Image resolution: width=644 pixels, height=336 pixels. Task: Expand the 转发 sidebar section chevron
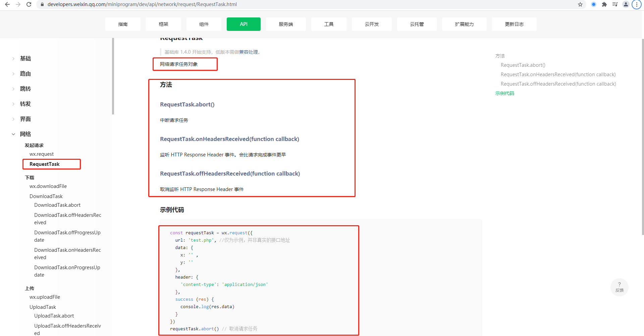(13, 104)
